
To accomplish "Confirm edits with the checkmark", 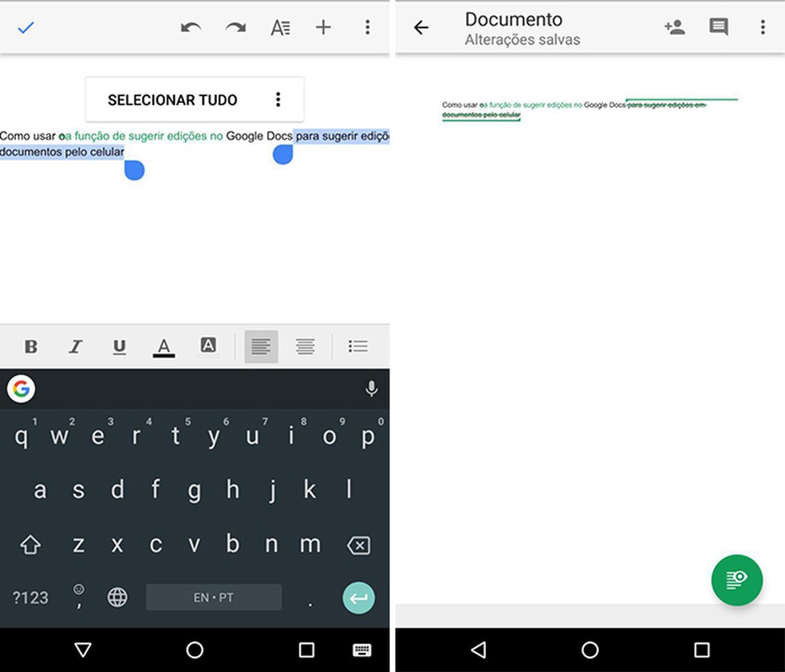I will [26, 26].
